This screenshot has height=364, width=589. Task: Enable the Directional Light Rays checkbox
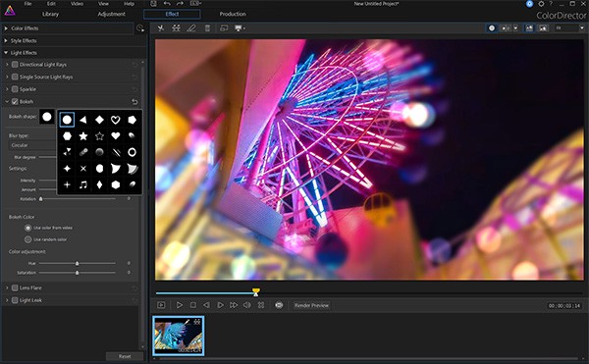(15, 65)
